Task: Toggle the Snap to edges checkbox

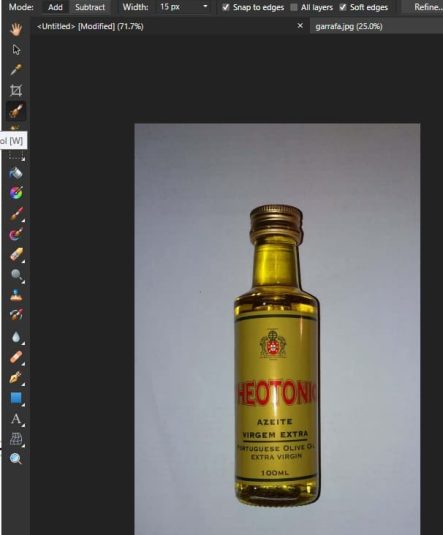Action: 226,7
